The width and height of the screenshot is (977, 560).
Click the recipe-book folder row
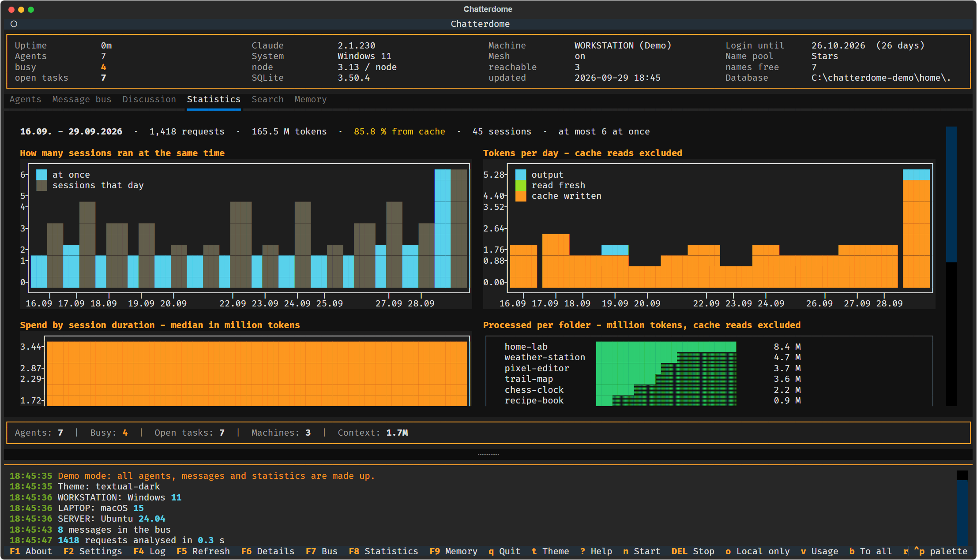pyautogui.click(x=652, y=401)
